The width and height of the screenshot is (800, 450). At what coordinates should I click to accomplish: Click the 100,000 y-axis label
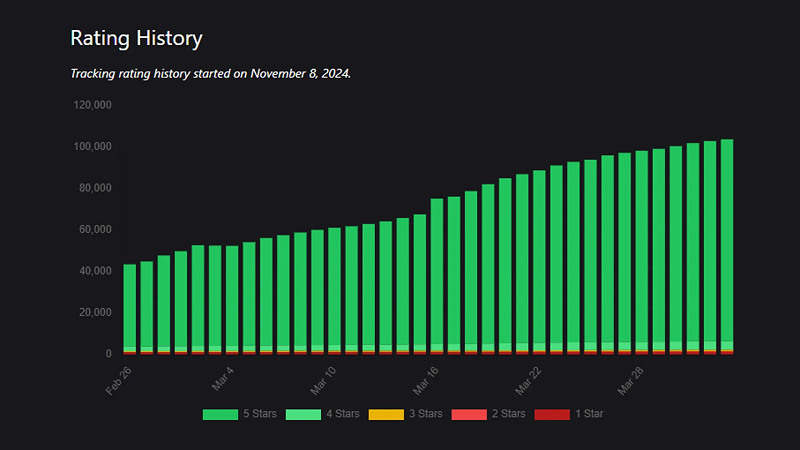[90, 146]
